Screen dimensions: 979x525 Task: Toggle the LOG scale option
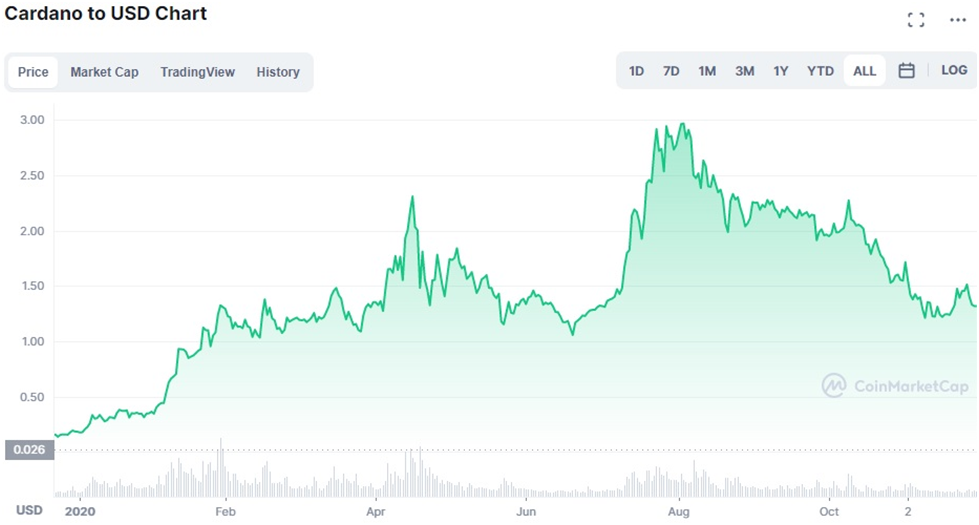click(954, 71)
